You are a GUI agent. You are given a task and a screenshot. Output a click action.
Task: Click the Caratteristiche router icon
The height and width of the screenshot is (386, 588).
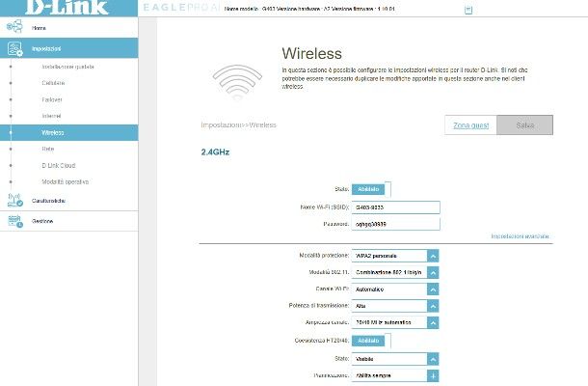tap(15, 200)
